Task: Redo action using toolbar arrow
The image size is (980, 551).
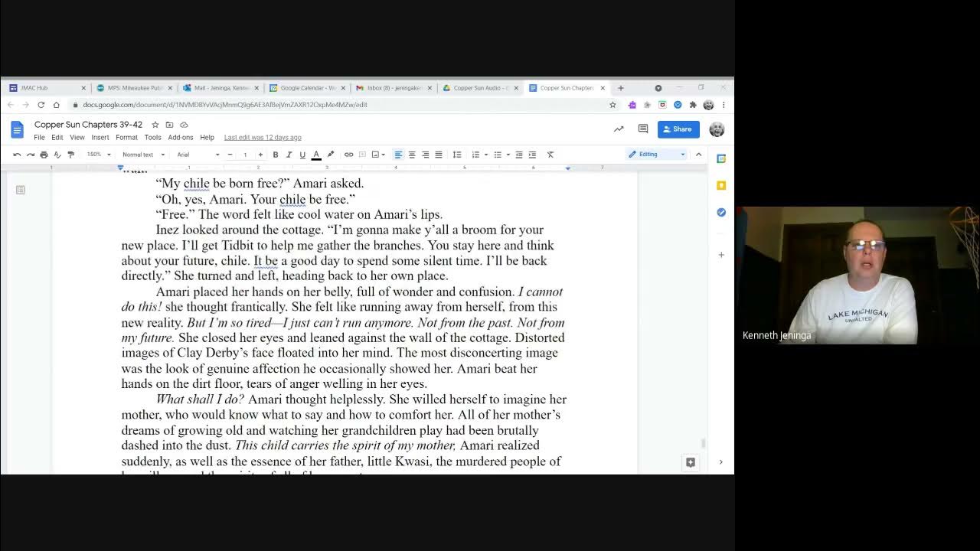Action: [x=30, y=155]
